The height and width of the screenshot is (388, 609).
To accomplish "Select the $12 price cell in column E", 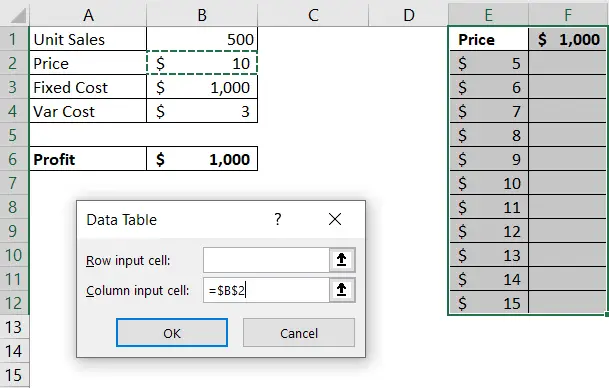I will point(489,231).
